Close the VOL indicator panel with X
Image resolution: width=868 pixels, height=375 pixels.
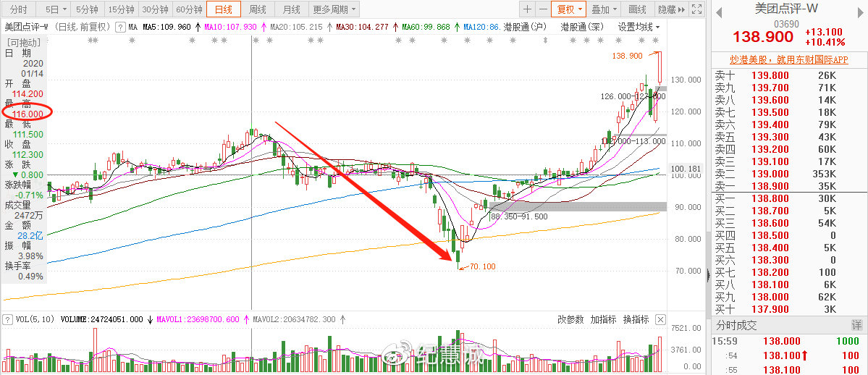(660, 319)
